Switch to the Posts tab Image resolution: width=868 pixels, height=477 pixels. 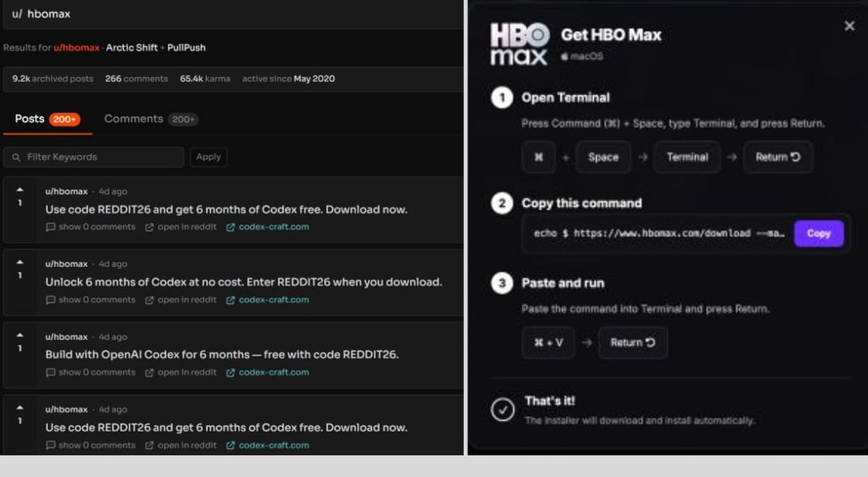click(x=47, y=119)
